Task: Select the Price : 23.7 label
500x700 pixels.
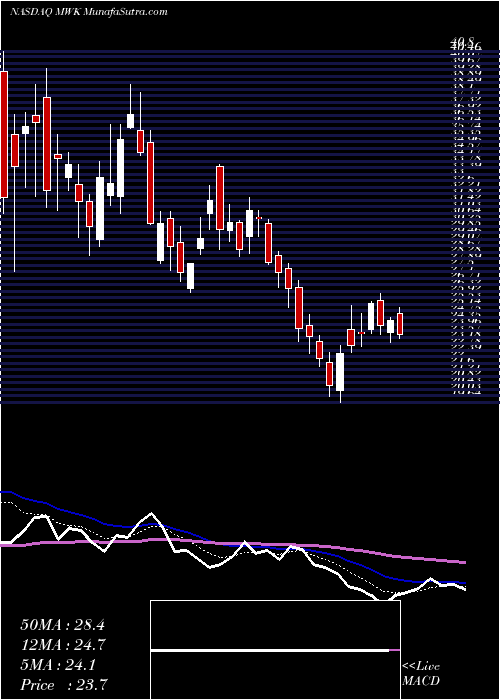Action: pos(63,685)
